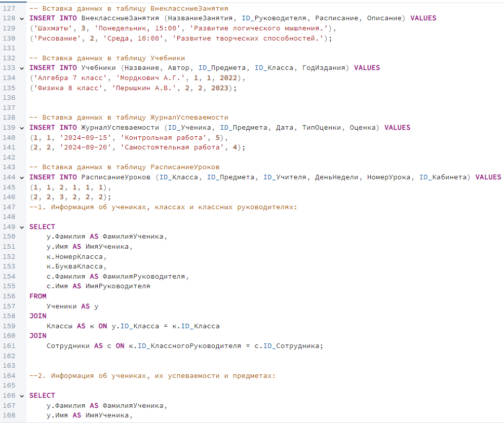Click к.ID_КлассногоРуководителя on line 161

(x=185, y=346)
